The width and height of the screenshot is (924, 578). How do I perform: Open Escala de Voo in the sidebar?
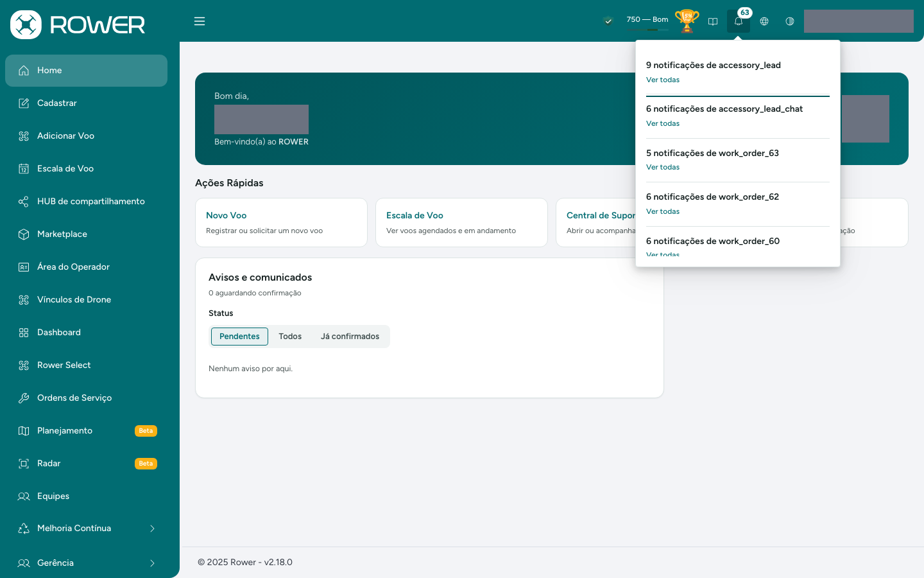86,169
